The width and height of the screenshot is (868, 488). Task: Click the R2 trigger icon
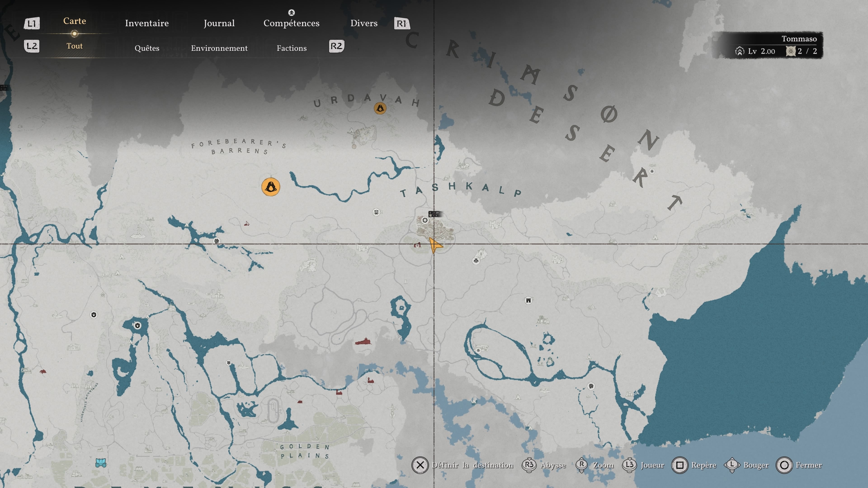click(x=336, y=46)
